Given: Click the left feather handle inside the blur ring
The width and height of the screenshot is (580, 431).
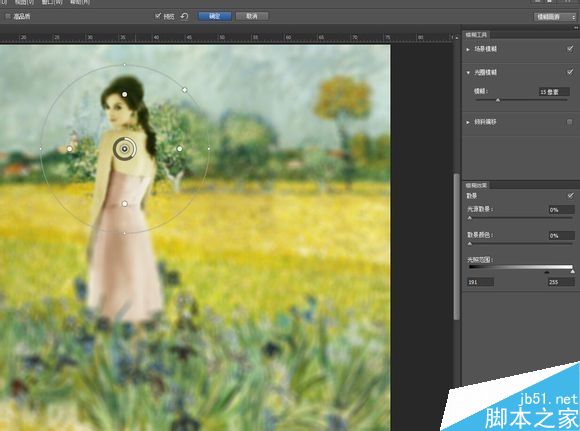Looking at the screenshot, I should (x=70, y=149).
